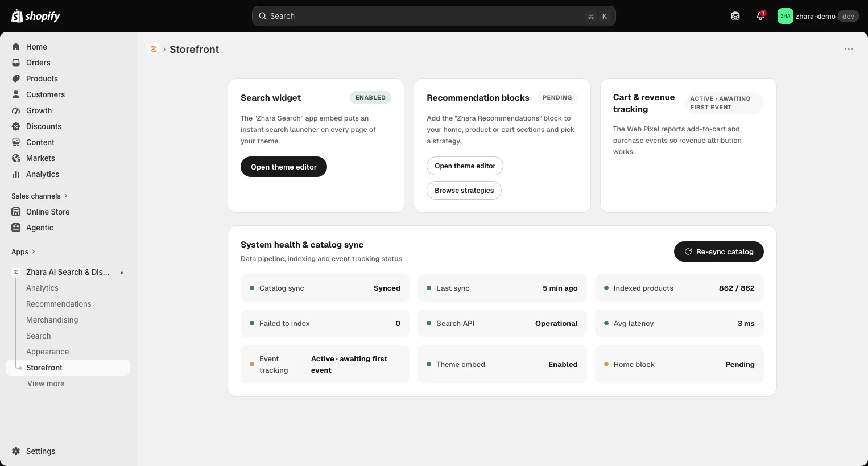Open the Home icon in sidebar

pyautogui.click(x=16, y=47)
